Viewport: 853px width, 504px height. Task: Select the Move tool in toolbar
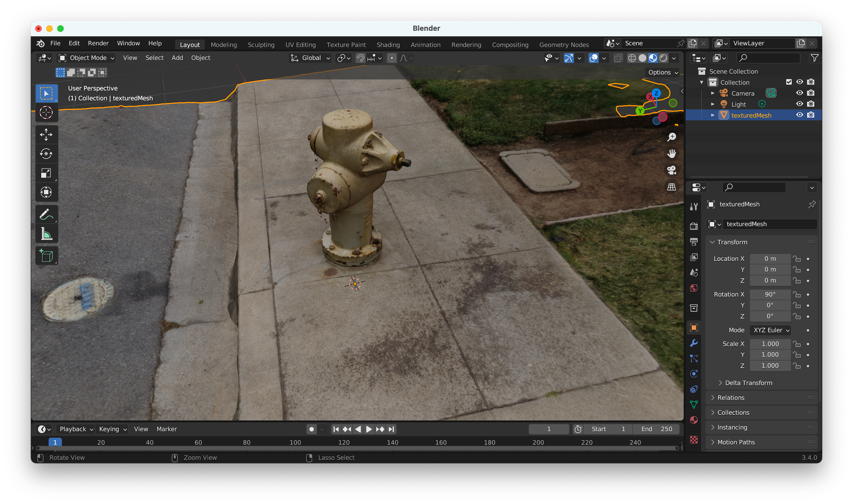pyautogui.click(x=46, y=135)
